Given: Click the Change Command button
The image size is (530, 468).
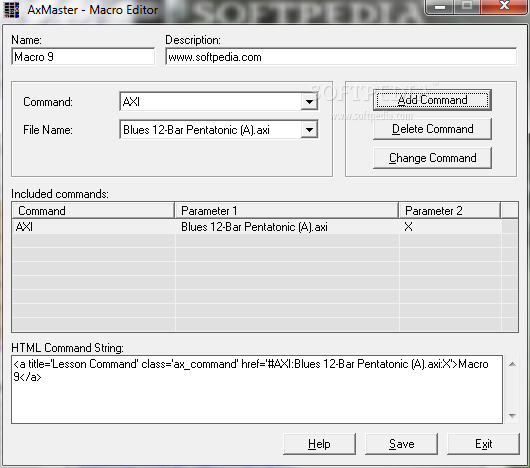Looking at the screenshot, I should pos(432,158).
